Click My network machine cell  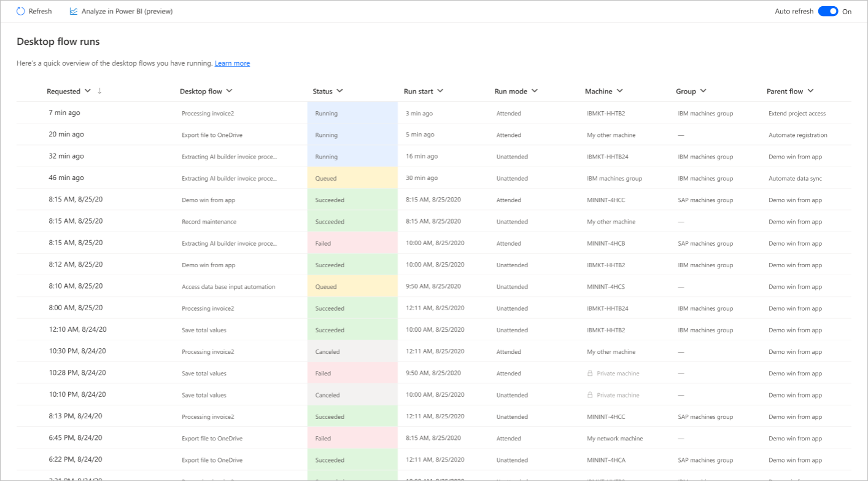point(615,439)
